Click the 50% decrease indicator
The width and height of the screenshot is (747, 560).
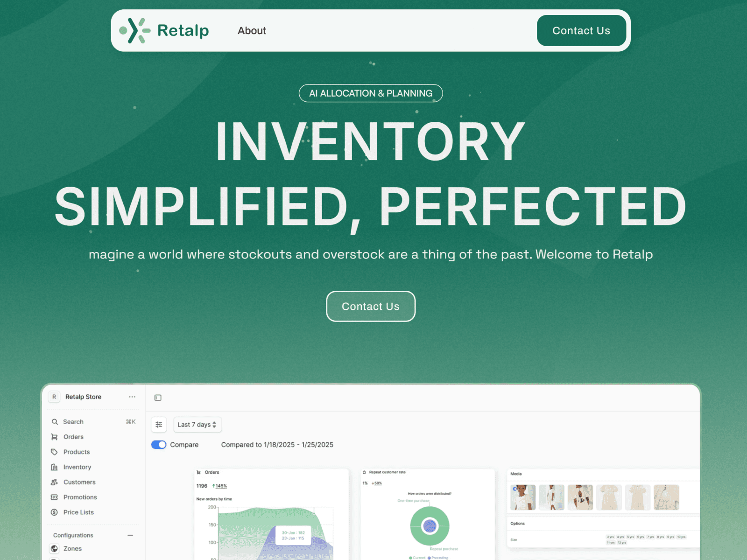[x=377, y=483]
